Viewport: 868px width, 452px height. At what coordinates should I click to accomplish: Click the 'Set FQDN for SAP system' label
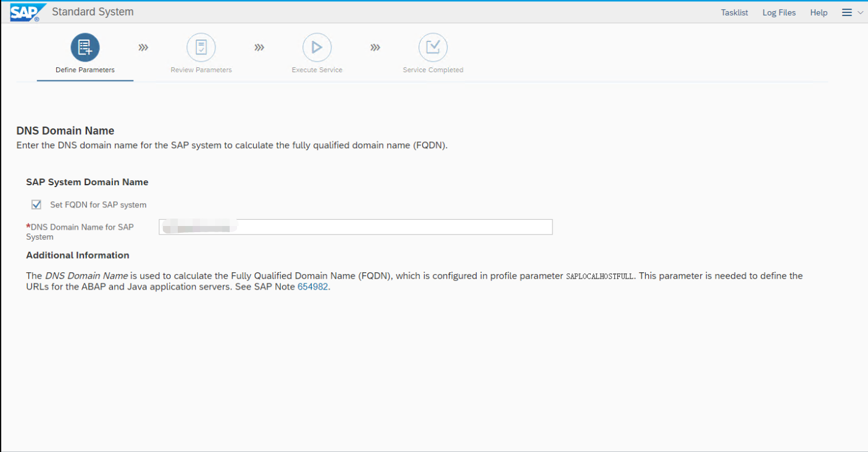98,205
